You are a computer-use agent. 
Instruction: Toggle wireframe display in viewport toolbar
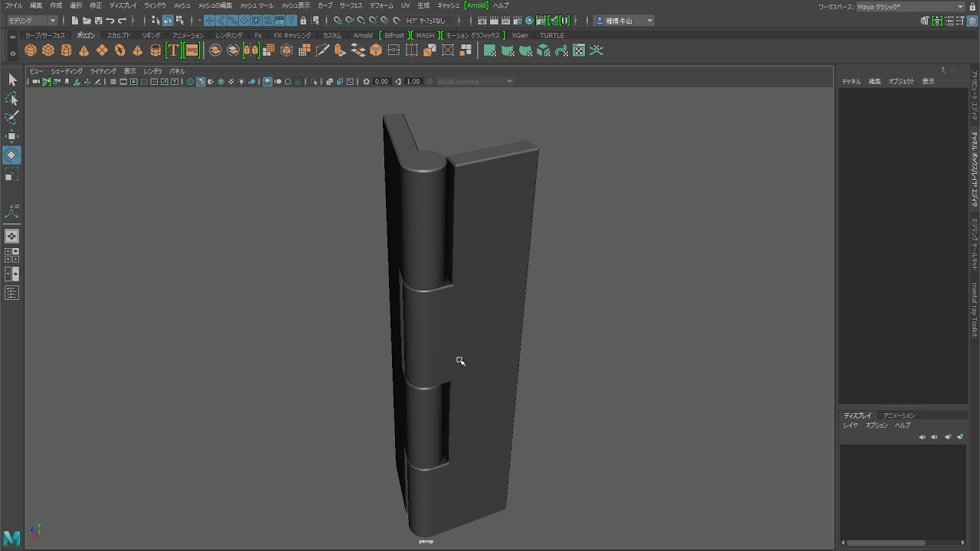tap(191, 82)
